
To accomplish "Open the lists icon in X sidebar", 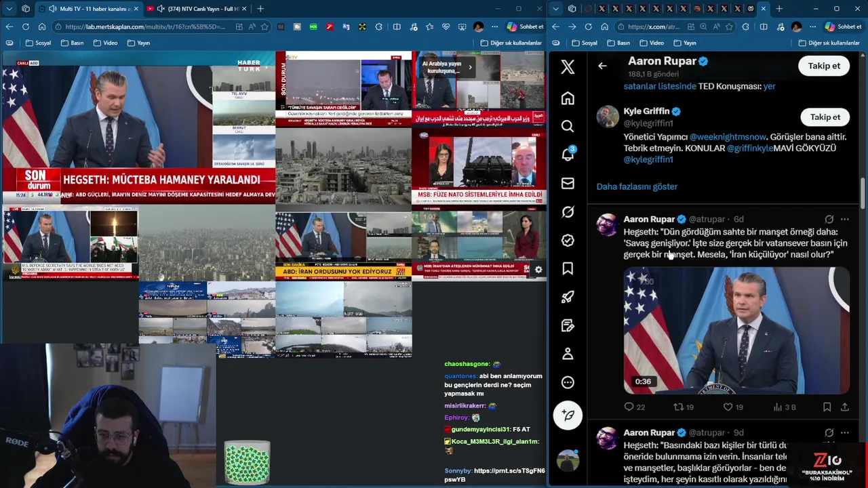I will pos(568,325).
